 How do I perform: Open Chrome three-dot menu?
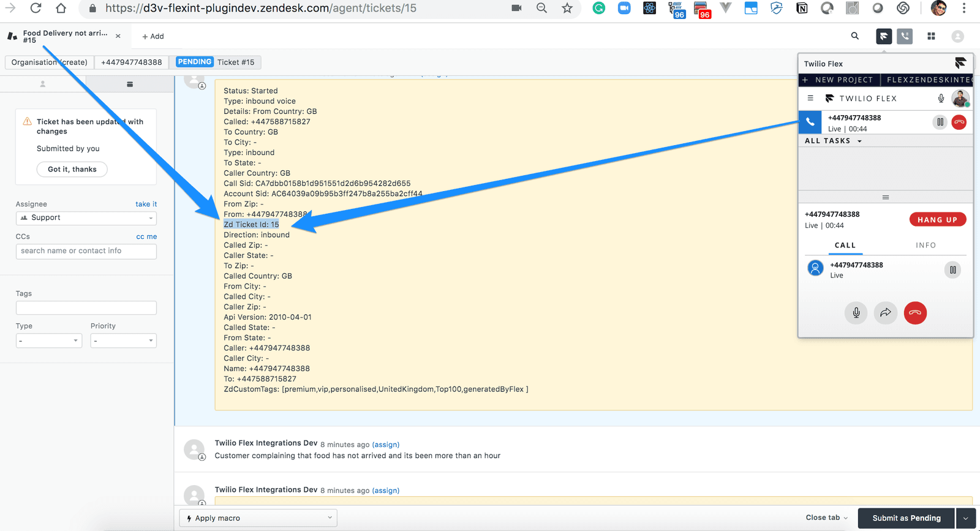(964, 8)
